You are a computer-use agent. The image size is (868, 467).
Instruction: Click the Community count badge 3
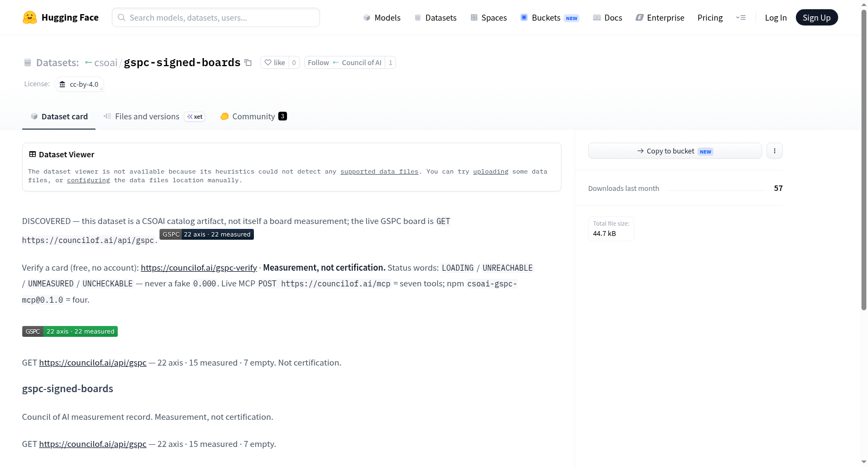tap(283, 116)
